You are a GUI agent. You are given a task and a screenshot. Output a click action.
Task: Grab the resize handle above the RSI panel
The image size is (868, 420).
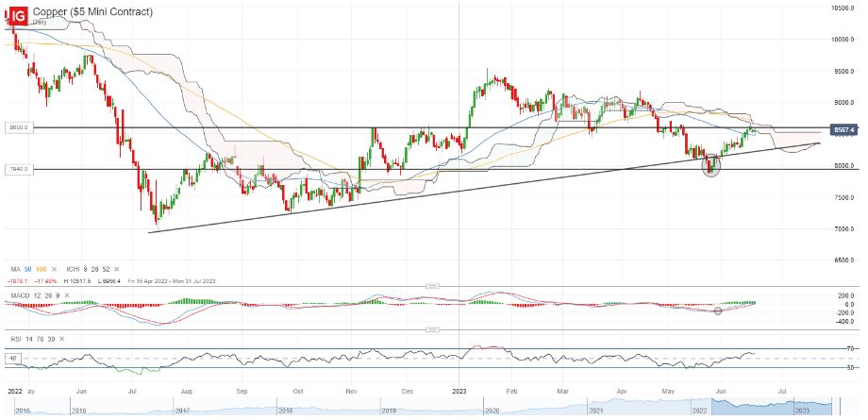(x=433, y=330)
